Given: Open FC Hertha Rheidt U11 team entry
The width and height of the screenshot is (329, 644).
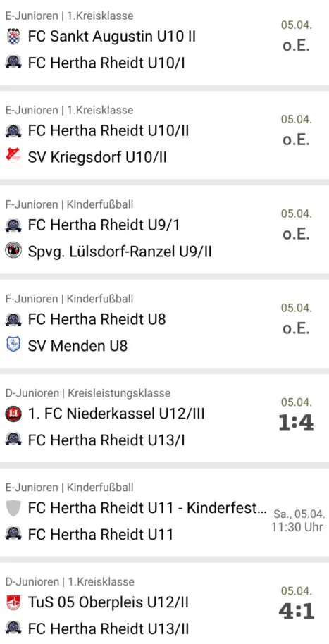Looking at the screenshot, I should (101, 534).
